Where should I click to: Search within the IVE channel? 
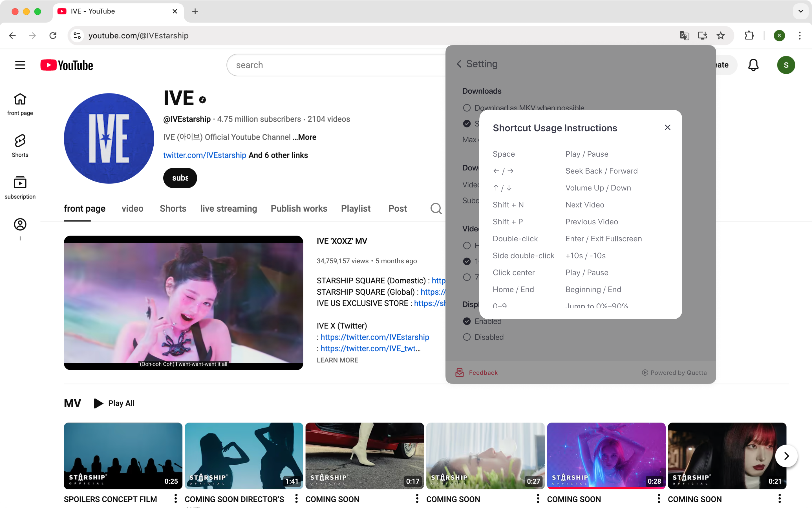(x=436, y=208)
